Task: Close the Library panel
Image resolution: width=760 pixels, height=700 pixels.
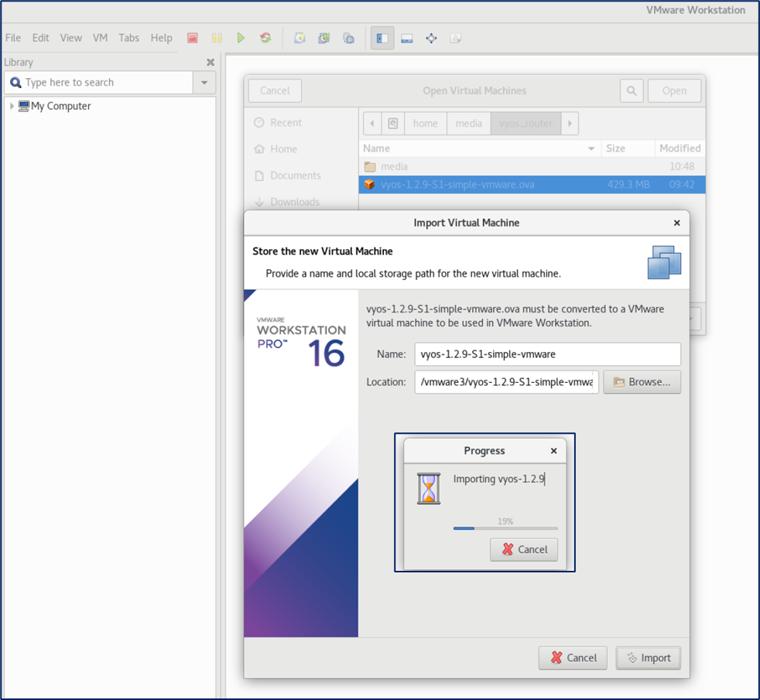Action: click(x=211, y=63)
